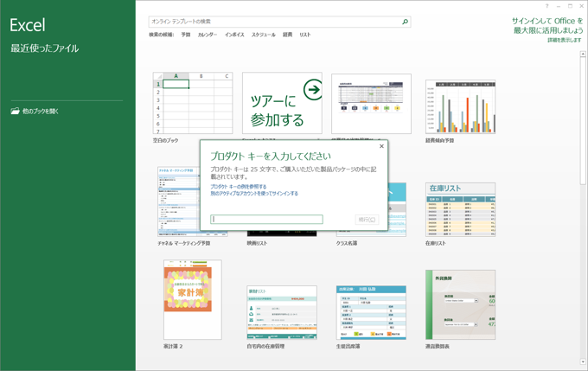Open the 詳細を表示します link
This screenshot has height=371, width=588.
click(x=565, y=40)
